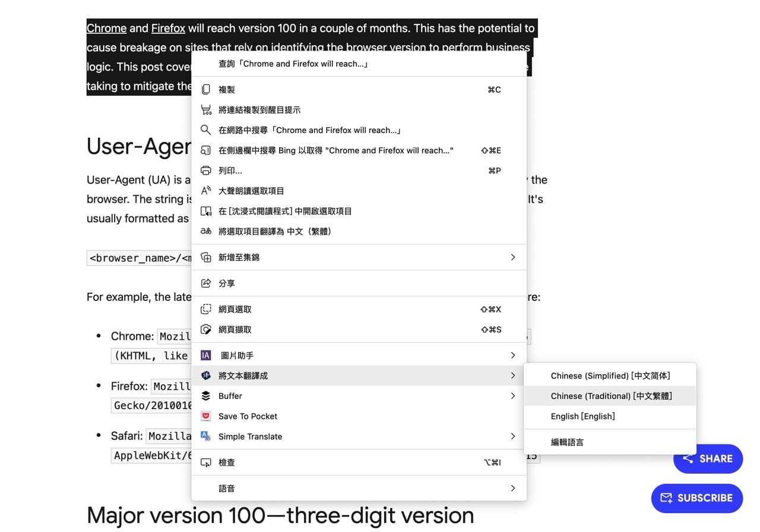Expand the 語音 submenu arrow
Screen dimensions: 760x532
[513, 489]
